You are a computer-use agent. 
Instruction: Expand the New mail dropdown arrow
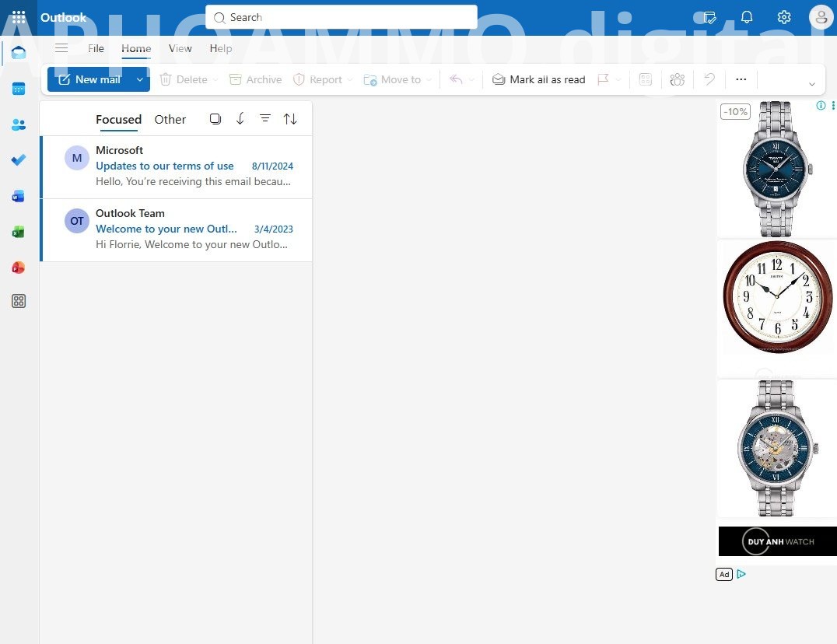(140, 79)
